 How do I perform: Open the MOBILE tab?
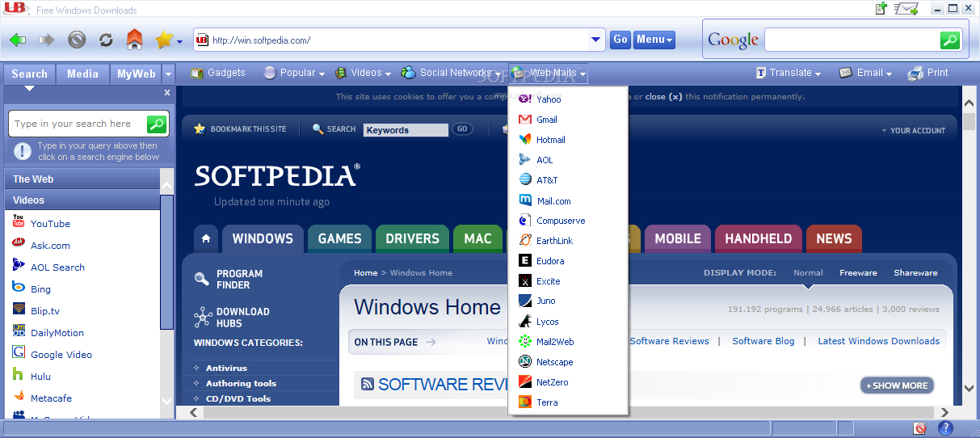coord(678,238)
